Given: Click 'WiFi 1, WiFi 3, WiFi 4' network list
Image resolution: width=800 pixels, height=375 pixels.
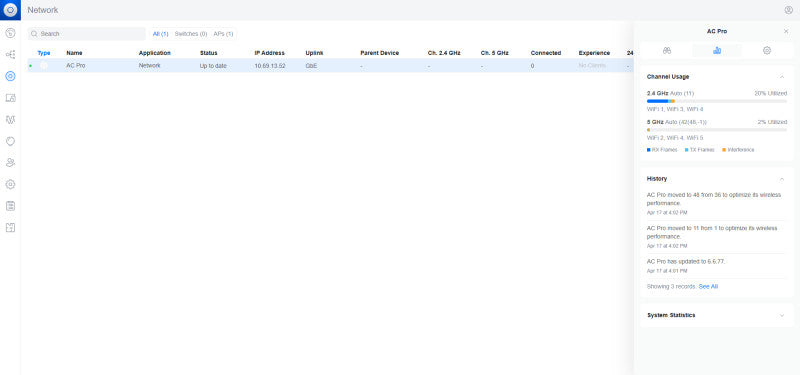Looking at the screenshot, I should coord(675,109).
